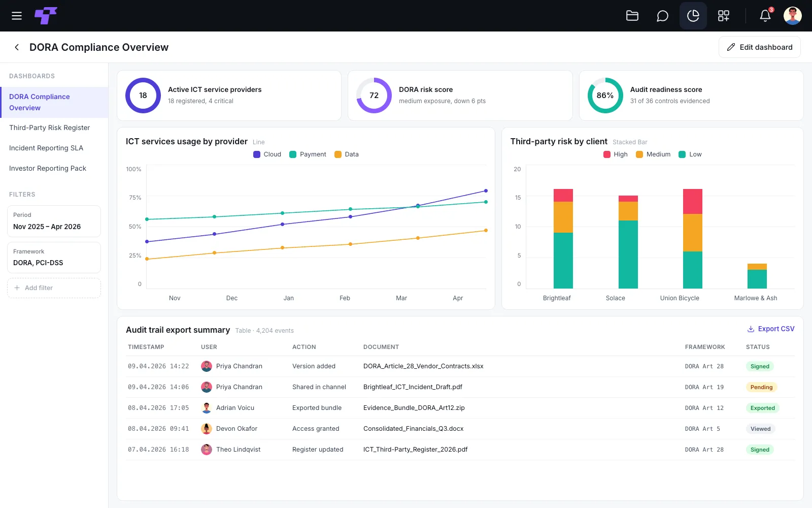Click Theo Lindqvist avatar
The width and height of the screenshot is (812, 508).
207,450
